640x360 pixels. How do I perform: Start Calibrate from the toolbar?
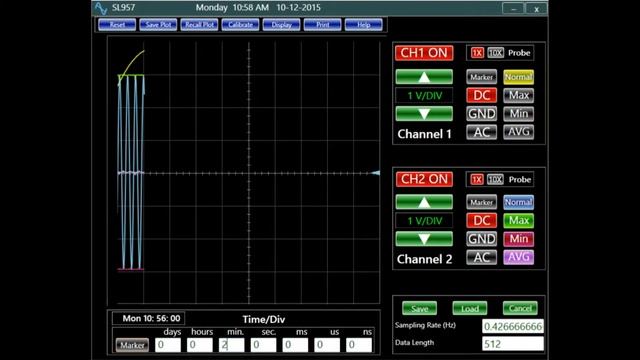click(x=240, y=25)
